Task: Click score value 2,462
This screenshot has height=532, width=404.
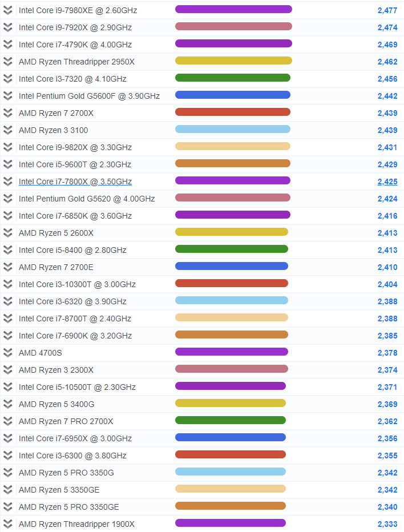Action: tap(387, 62)
